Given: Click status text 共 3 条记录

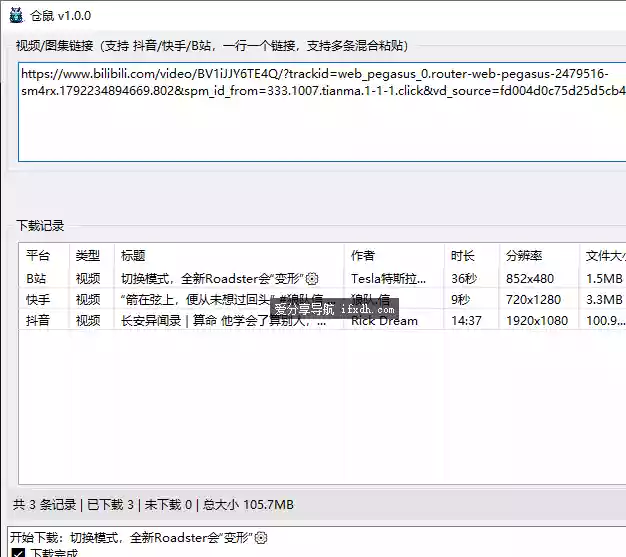Looking at the screenshot, I should [x=44, y=505].
